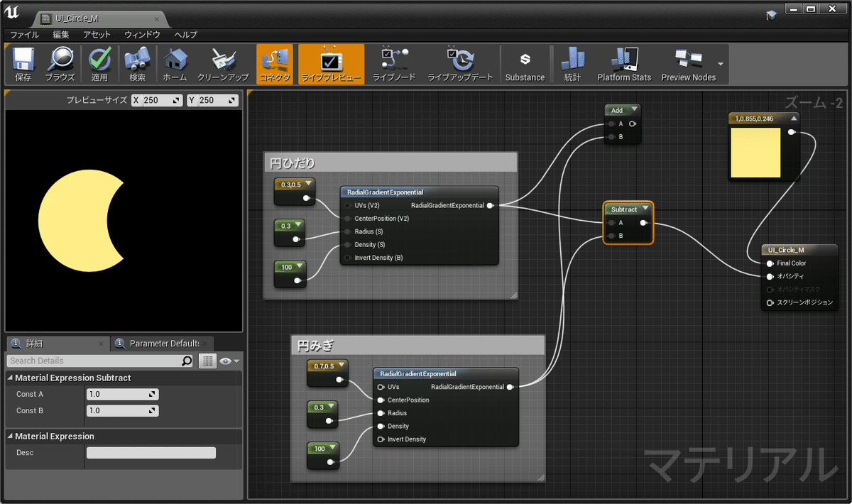852x504 pixels.
Task: Toggle ライブアップデート (Live Update)
Action: pos(460,65)
